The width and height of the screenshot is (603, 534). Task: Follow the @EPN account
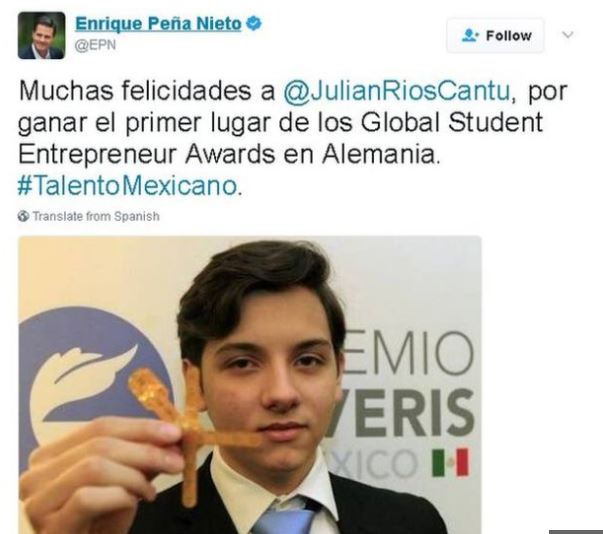point(495,35)
